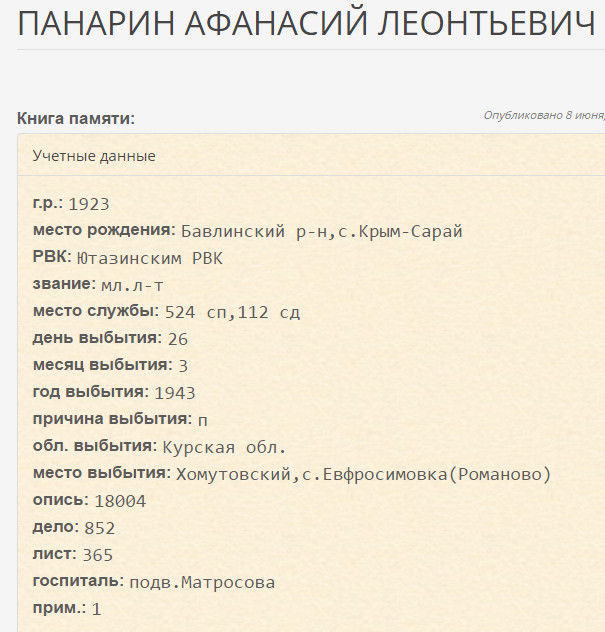Click the опись value 18004

coord(120,501)
